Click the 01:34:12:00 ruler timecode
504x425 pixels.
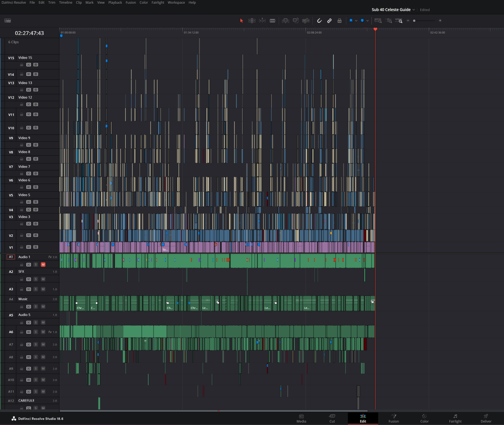click(191, 32)
